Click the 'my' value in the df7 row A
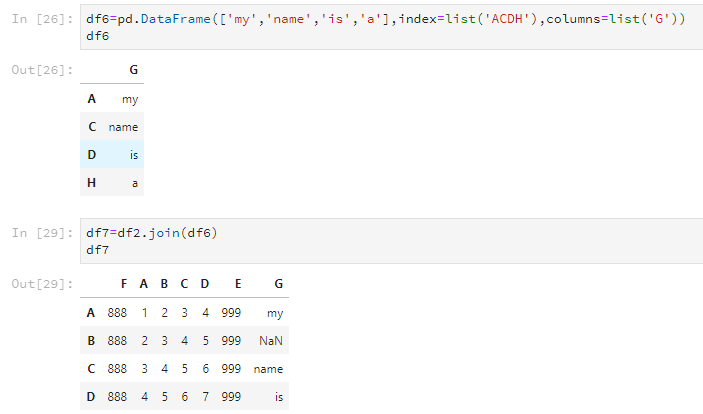Image resolution: width=703 pixels, height=414 pixels. (x=275, y=313)
